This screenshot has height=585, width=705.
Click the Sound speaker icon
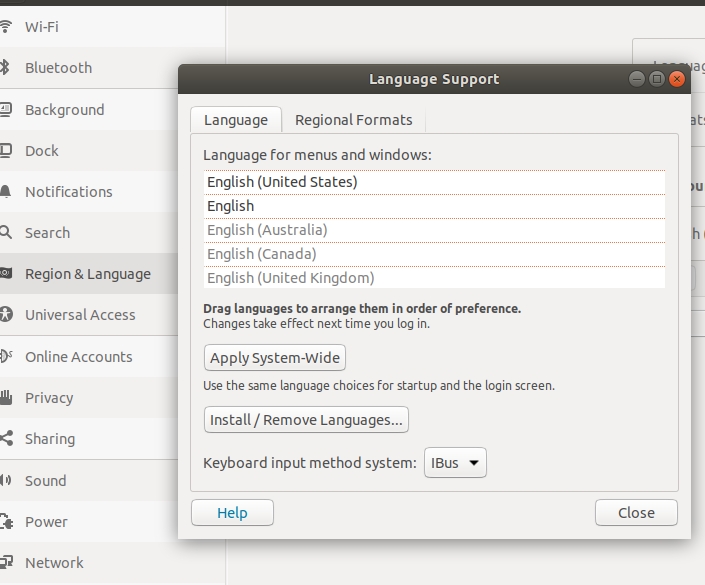5,481
